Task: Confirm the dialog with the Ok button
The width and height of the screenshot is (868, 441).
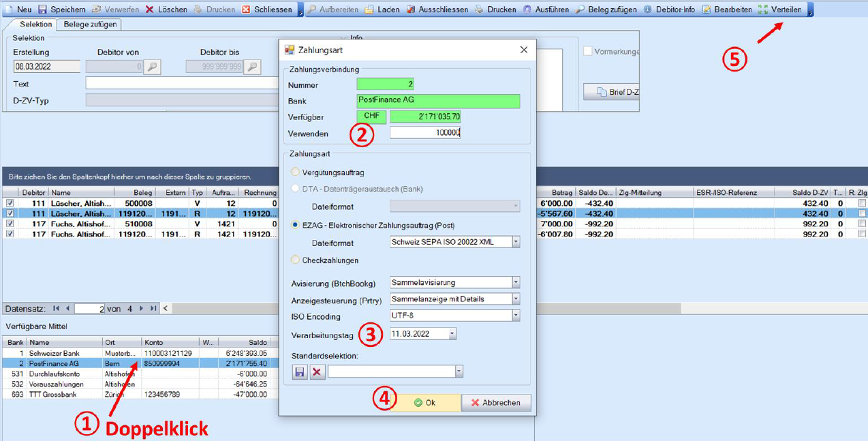Action: [425, 403]
